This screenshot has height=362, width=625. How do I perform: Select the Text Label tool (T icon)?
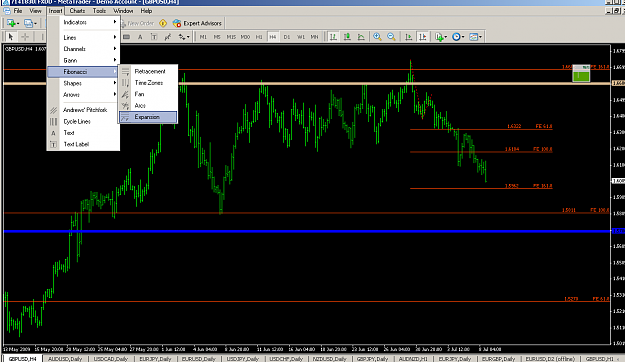click(x=154, y=37)
